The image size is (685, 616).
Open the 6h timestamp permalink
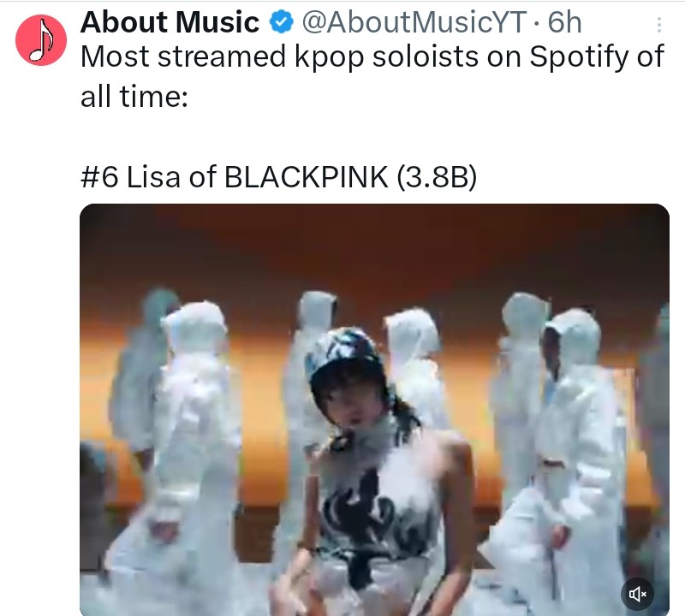click(564, 22)
